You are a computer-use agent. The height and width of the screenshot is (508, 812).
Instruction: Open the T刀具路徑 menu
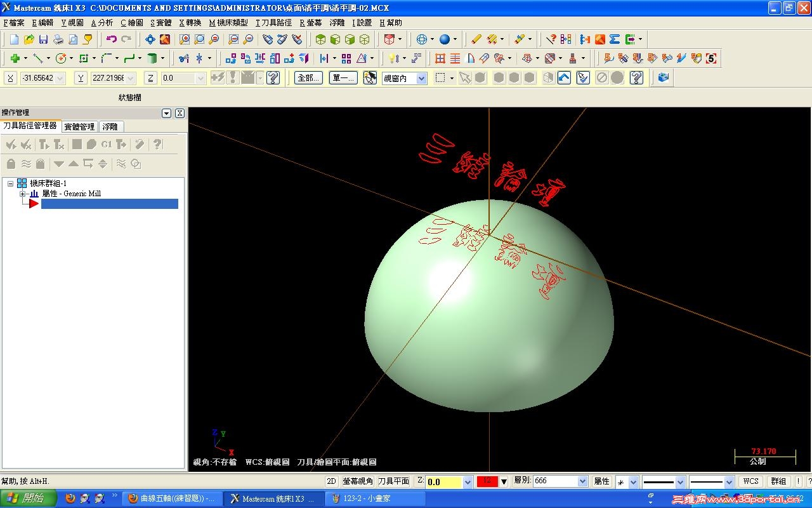pyautogui.click(x=273, y=23)
